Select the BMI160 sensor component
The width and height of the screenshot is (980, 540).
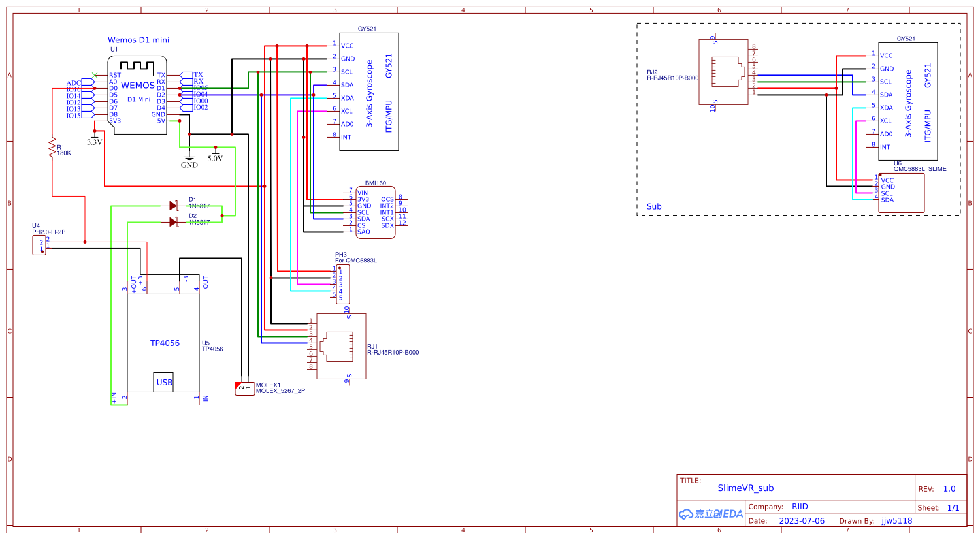(375, 212)
